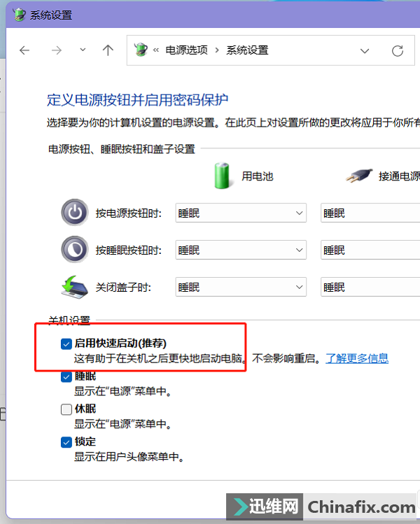This screenshot has height=524, width=420.
Task: Open battery dropdown for 关闭盖子时
Action: (240, 288)
